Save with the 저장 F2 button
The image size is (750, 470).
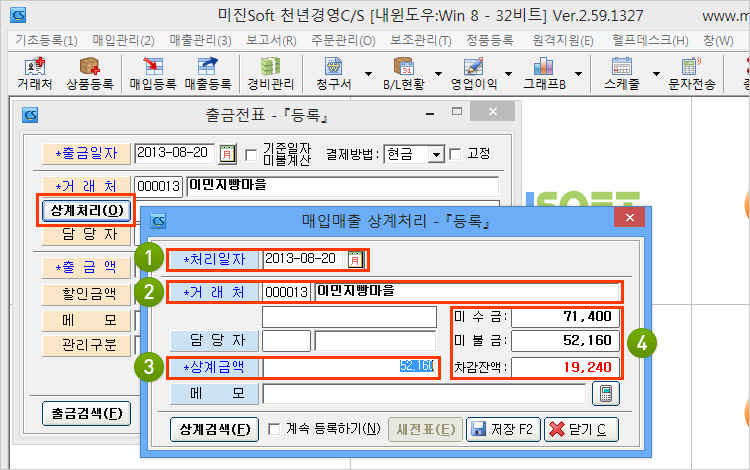point(503,429)
